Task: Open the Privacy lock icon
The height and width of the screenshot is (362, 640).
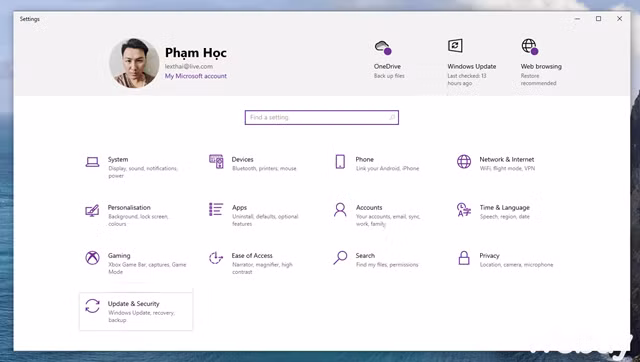Action: 464,258
